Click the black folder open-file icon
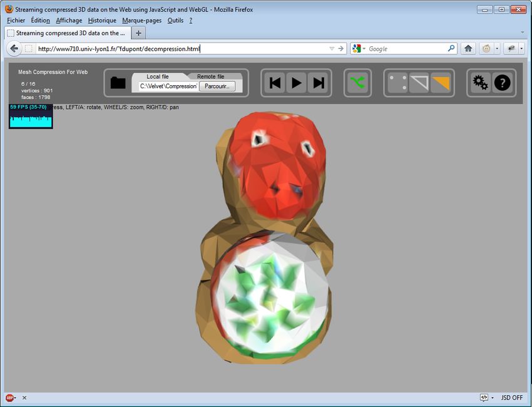Image resolution: width=532 pixels, height=407 pixels. pyautogui.click(x=118, y=83)
